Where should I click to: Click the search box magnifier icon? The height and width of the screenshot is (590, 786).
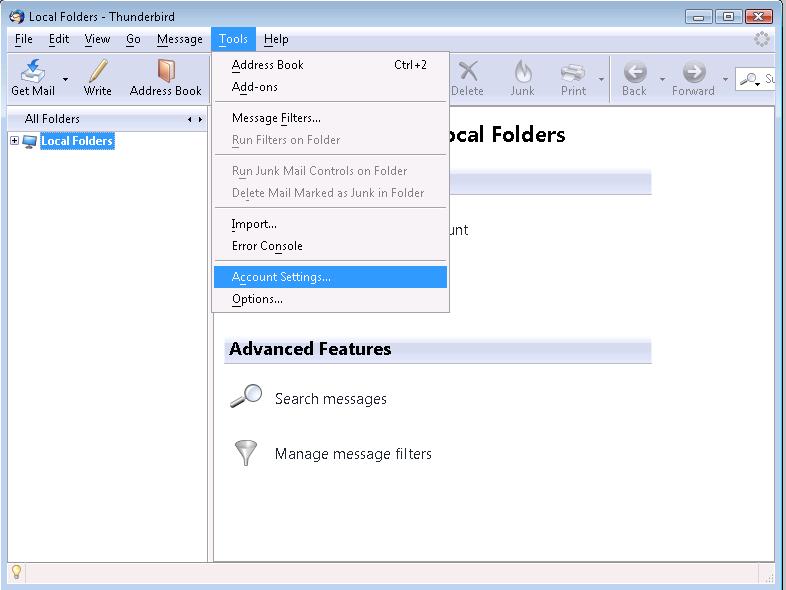coord(750,79)
